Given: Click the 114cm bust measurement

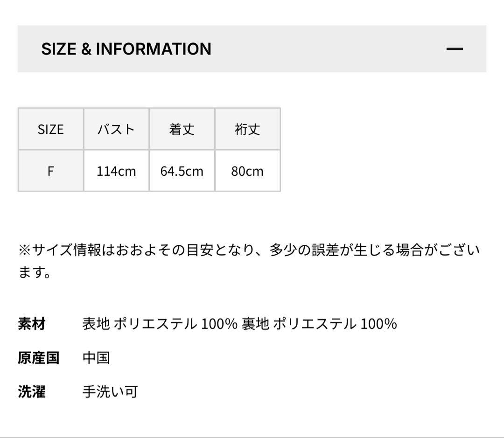Looking at the screenshot, I should pyautogui.click(x=116, y=171).
